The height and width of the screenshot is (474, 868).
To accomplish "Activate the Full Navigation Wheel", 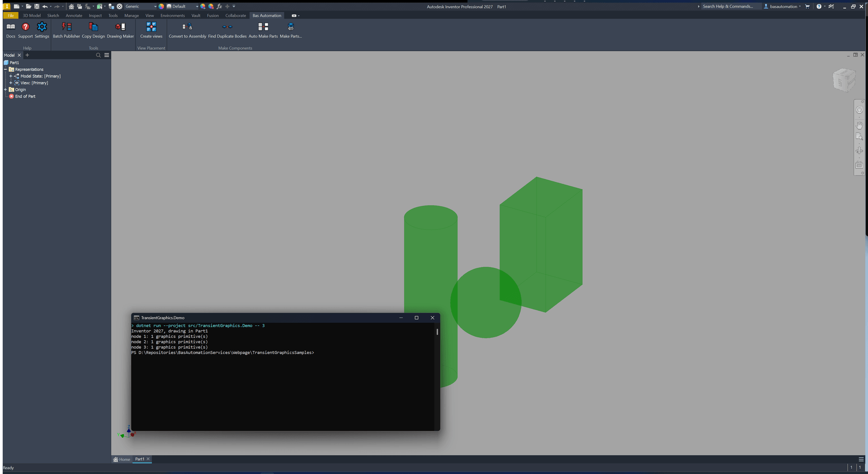I will pos(859,110).
